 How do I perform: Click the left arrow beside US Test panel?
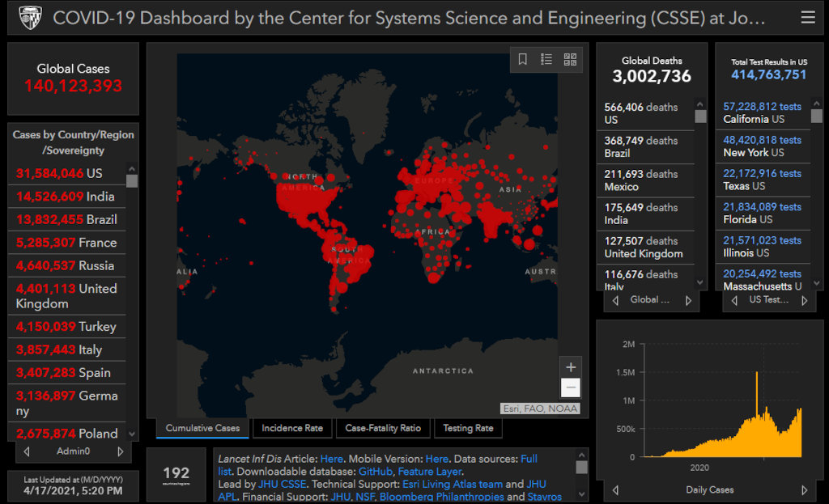734,300
